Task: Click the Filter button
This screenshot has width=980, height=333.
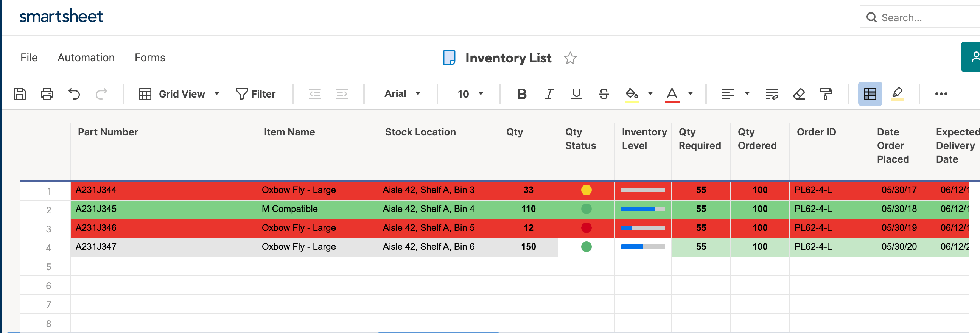Action: point(256,93)
